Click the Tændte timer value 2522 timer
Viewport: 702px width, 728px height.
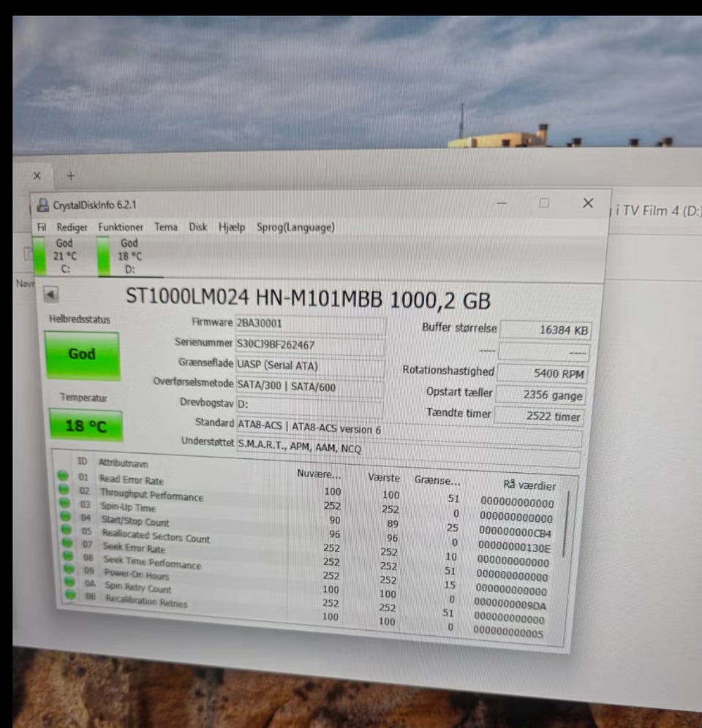click(538, 417)
